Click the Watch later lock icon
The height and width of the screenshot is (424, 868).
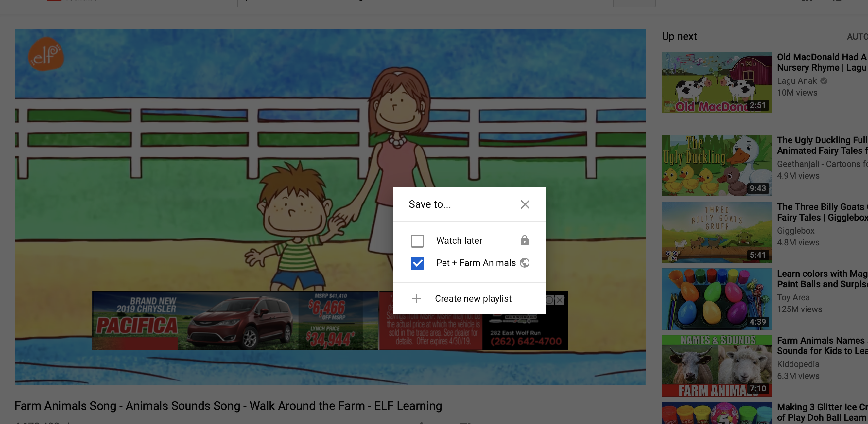point(524,241)
